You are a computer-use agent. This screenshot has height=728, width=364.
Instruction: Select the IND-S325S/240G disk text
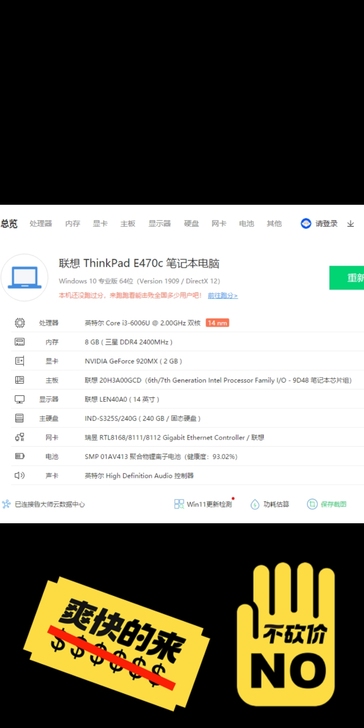(x=143, y=418)
